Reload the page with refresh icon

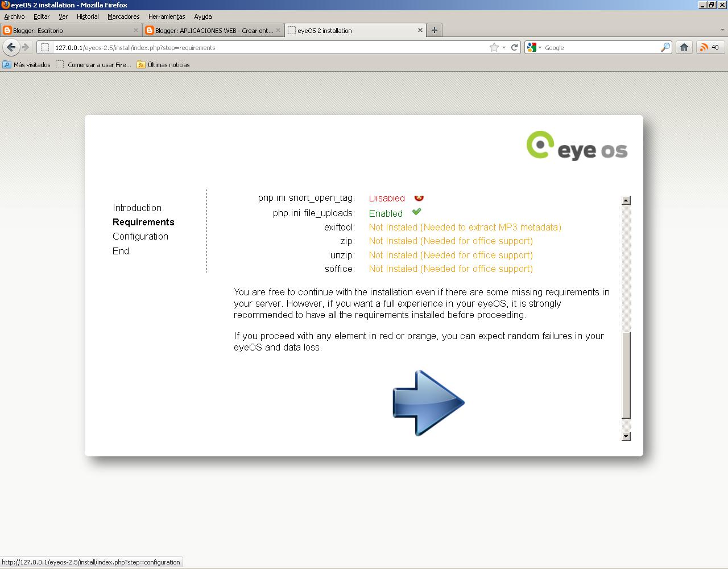(514, 47)
